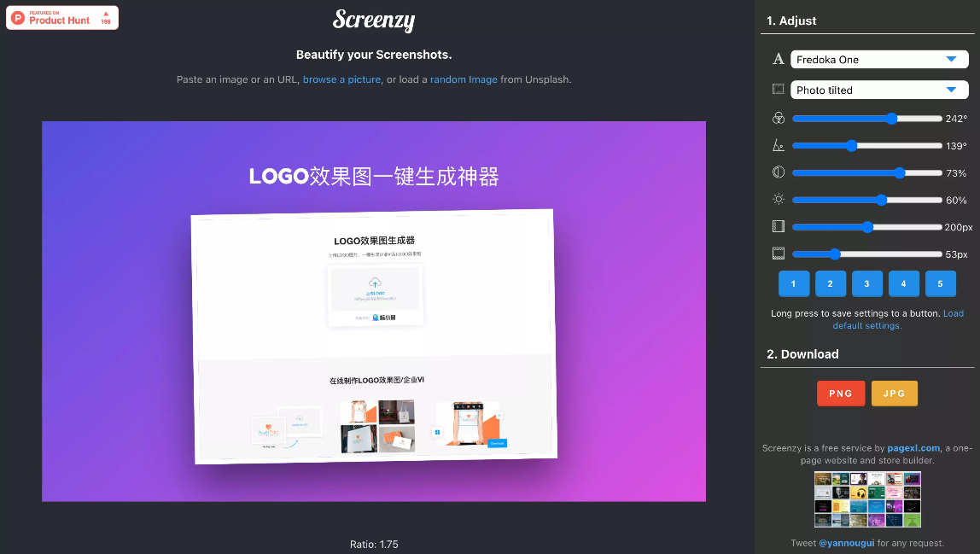Viewport: 980px width, 554px height.
Task: Click the pagexl.com store thumbnails grid
Action: 866,499
